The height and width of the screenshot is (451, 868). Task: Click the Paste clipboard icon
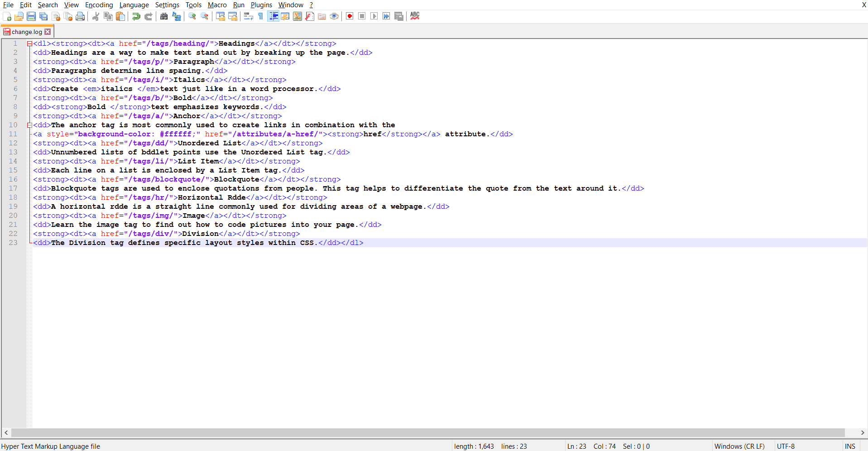120,16
